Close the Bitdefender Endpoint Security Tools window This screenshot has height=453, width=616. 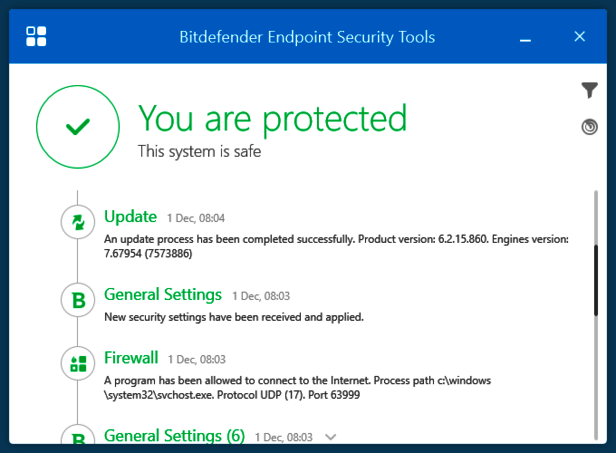tap(579, 37)
